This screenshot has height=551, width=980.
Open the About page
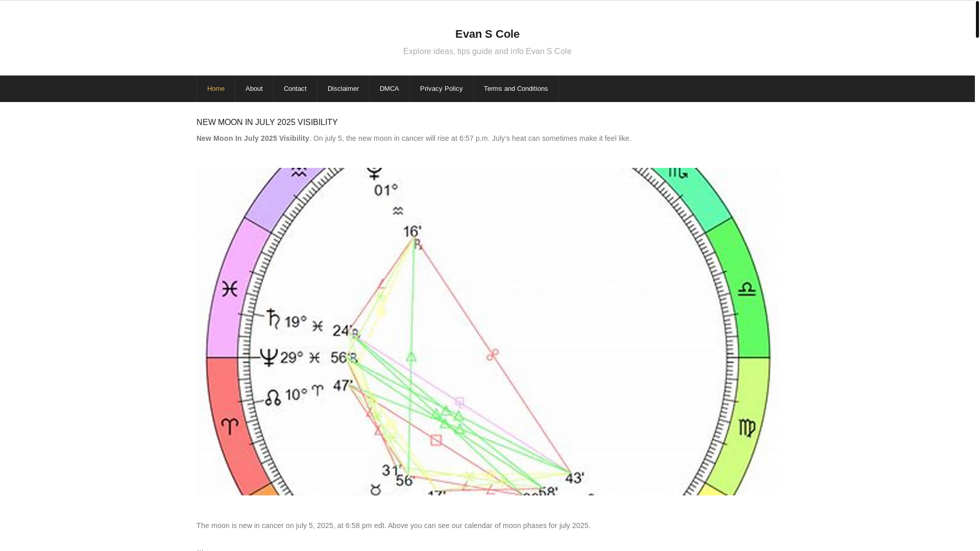click(254, 89)
